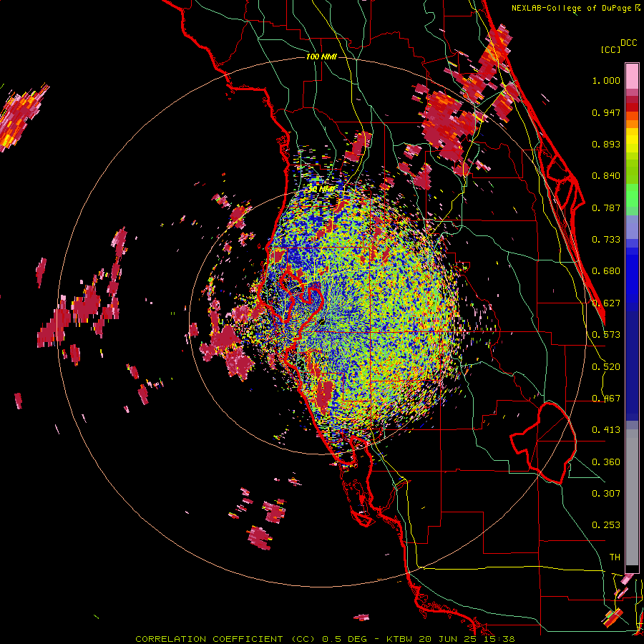This screenshot has height=644, width=644.
Task: Pick the 0.360 legend value
Action: 606,462
